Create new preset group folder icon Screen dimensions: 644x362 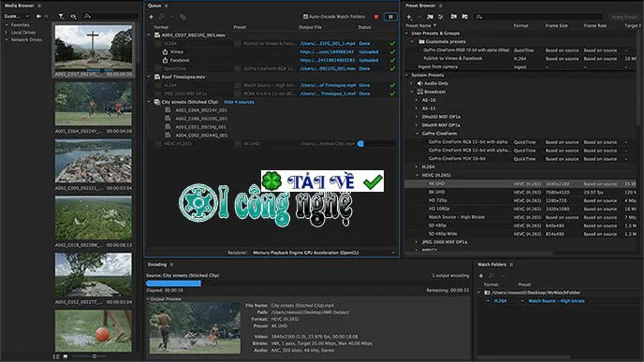pos(430,17)
